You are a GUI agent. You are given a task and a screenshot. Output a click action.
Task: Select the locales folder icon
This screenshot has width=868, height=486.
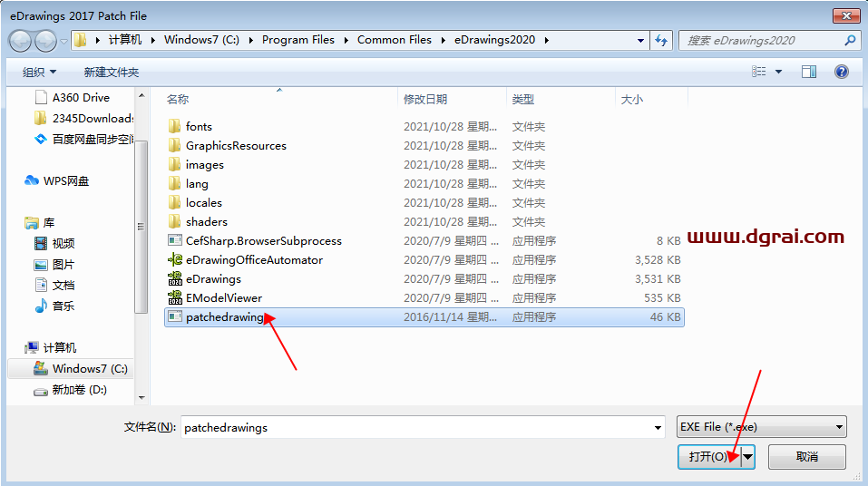[174, 202]
